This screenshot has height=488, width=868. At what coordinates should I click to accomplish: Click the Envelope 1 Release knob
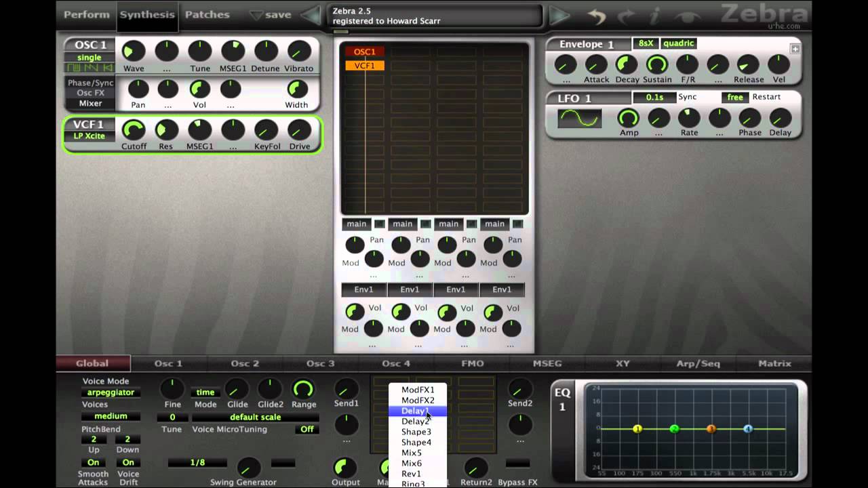(x=748, y=64)
